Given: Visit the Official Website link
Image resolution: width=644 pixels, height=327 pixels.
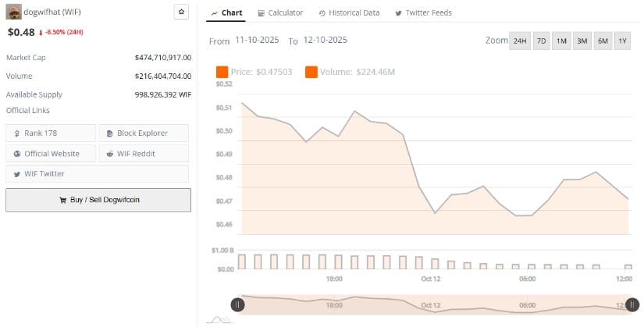Looking at the screenshot, I should (x=51, y=154).
